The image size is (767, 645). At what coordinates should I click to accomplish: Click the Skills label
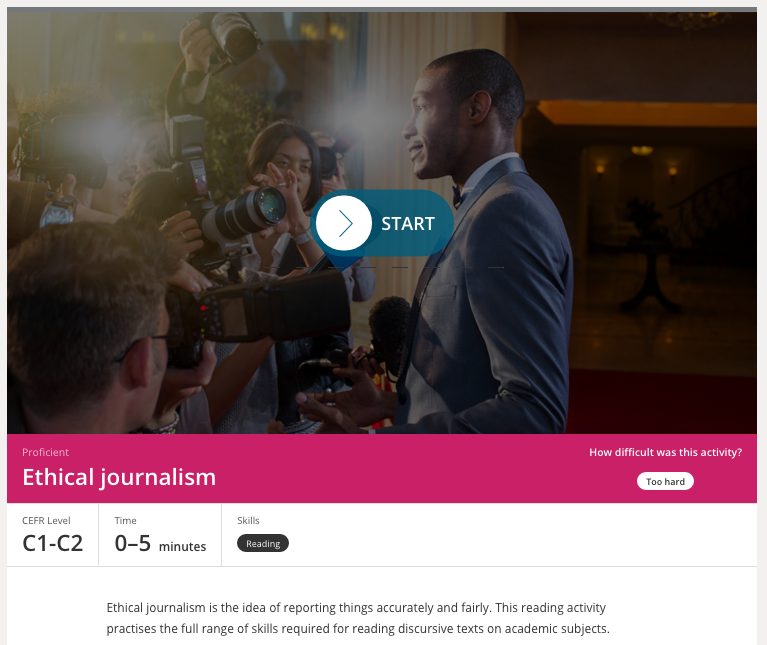pos(248,520)
